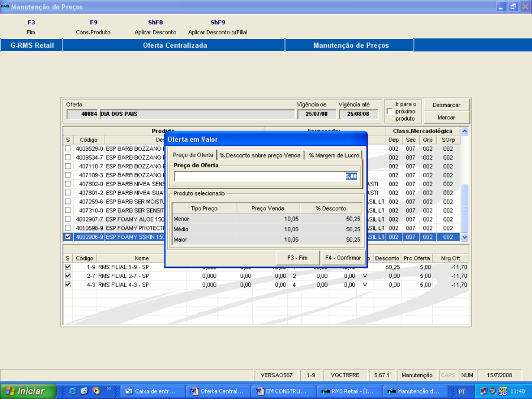
Task: Switch to Caixa de entrada taskbar window
Action: tap(153, 391)
